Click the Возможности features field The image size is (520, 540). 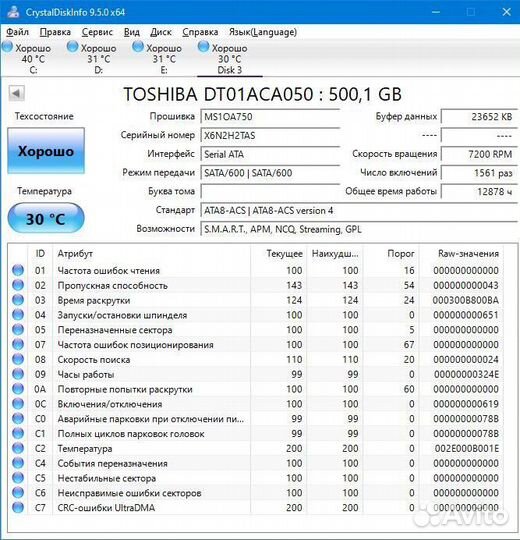pyautogui.click(x=359, y=229)
